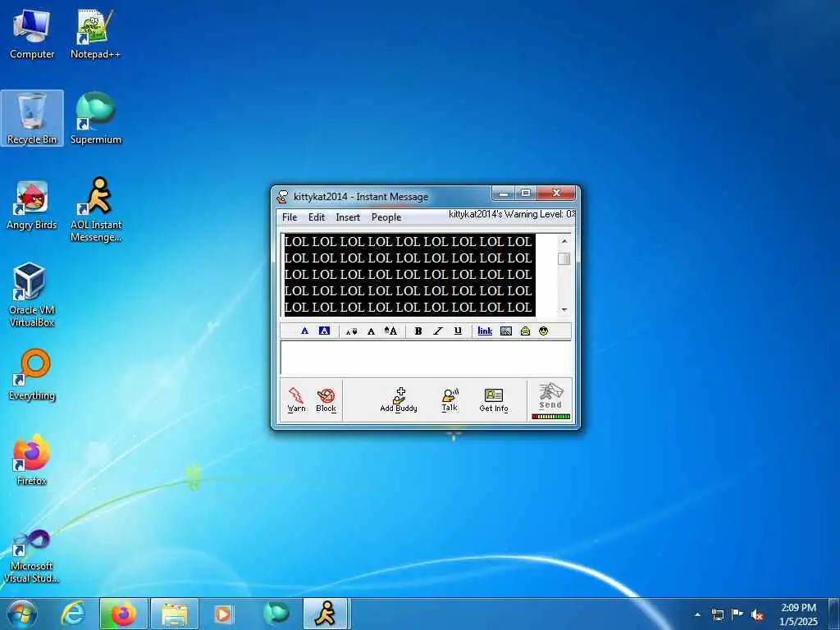The width and height of the screenshot is (840, 630).
Task: Click the Warning Level text
Action: pyautogui.click(x=512, y=214)
